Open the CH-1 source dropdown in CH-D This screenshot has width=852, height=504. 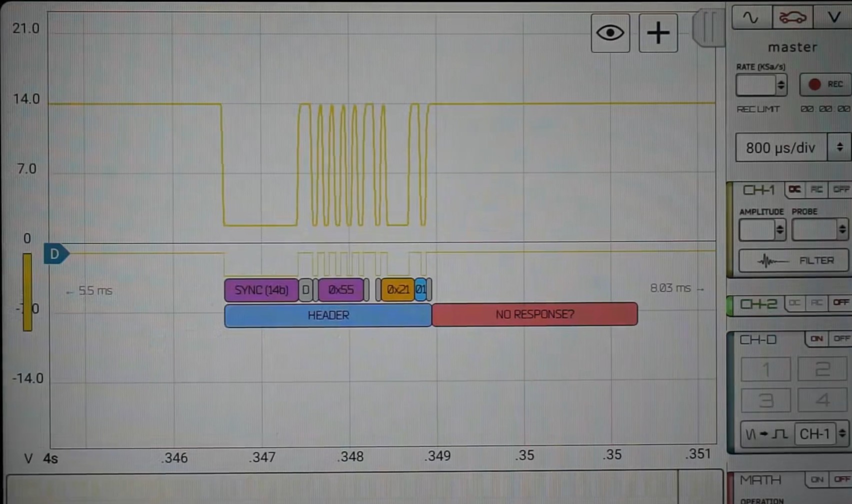coord(822,434)
